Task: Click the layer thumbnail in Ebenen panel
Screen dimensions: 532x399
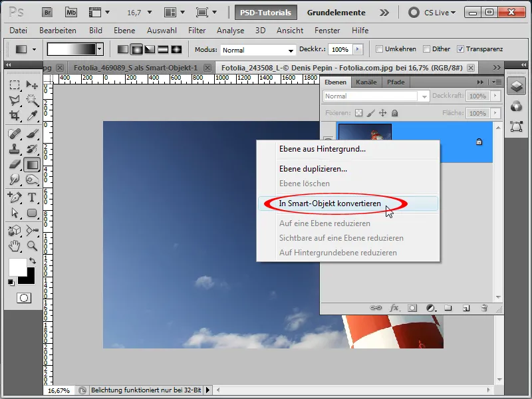Action: click(364, 132)
